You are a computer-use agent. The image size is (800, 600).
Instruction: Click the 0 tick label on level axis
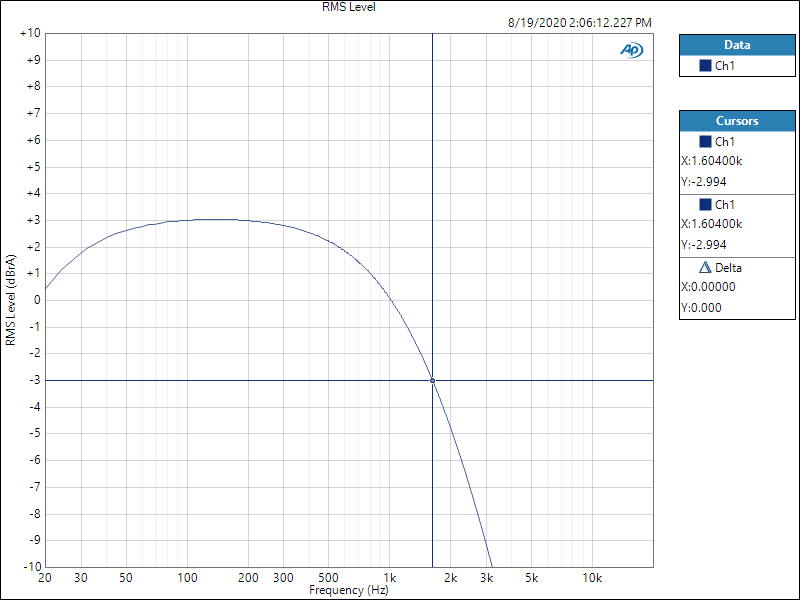37,300
